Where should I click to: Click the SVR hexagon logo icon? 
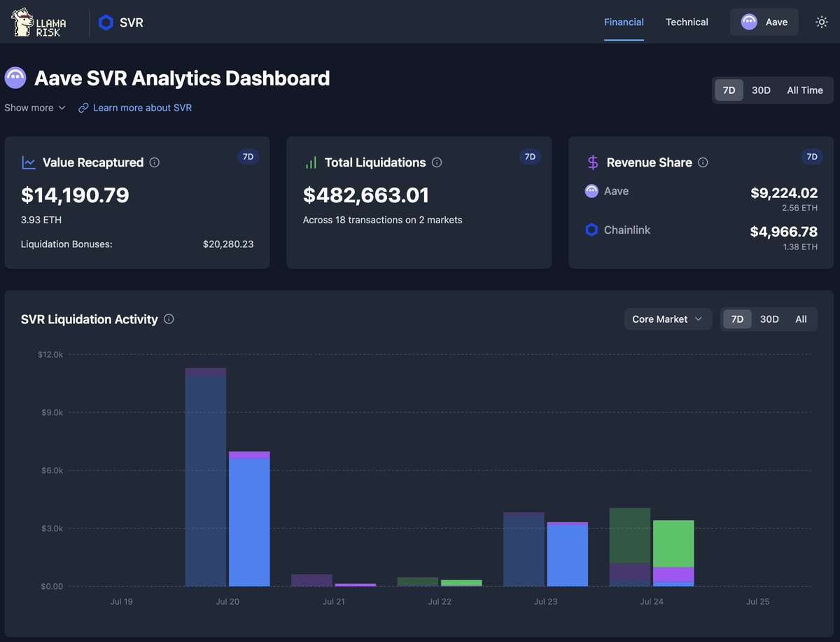click(106, 22)
